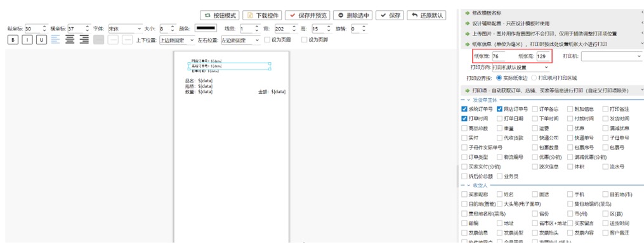644x247 pixels.
Task: Check 订单备忘 checkbox
Action: click(x=535, y=109)
